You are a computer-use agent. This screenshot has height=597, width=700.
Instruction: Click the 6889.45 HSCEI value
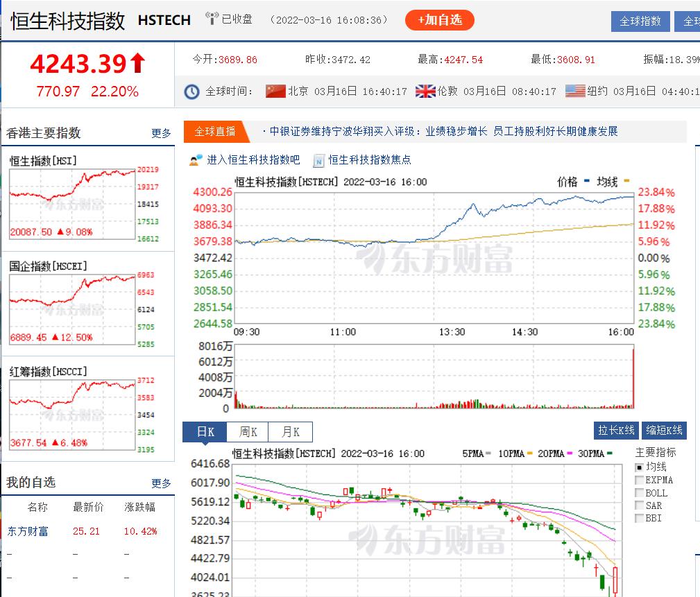pyautogui.click(x=28, y=337)
